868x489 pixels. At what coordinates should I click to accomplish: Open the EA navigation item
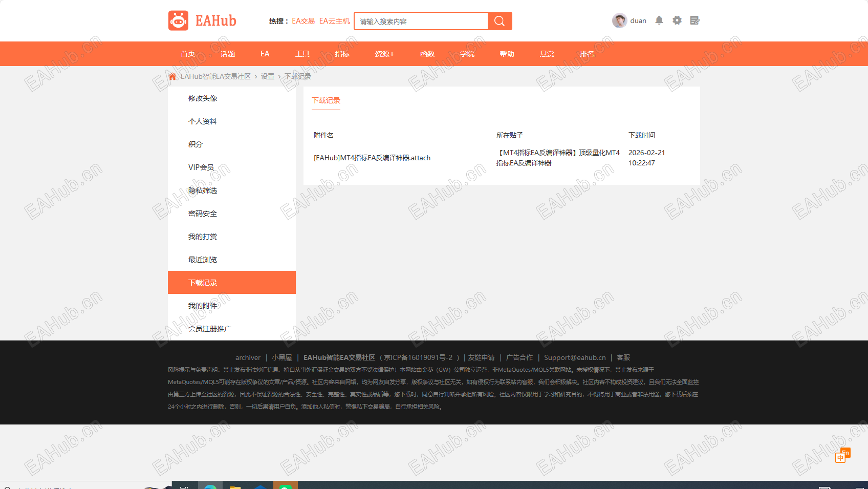(x=265, y=54)
